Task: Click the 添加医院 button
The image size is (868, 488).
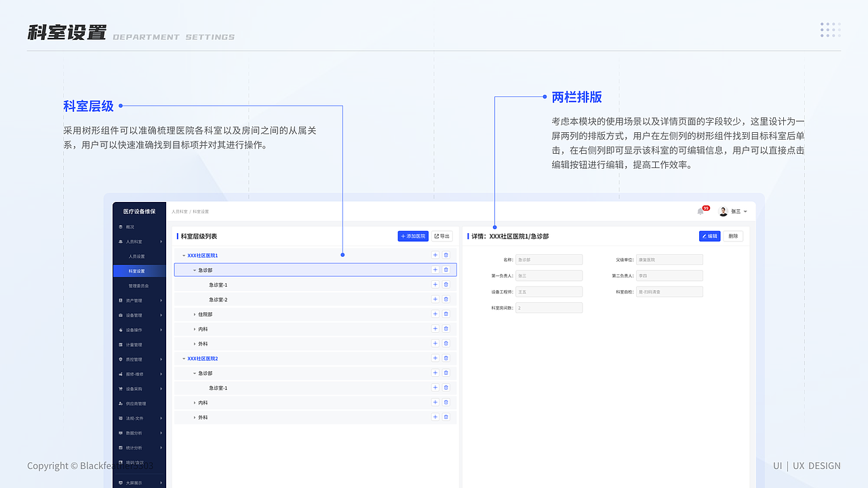Action: click(x=414, y=236)
